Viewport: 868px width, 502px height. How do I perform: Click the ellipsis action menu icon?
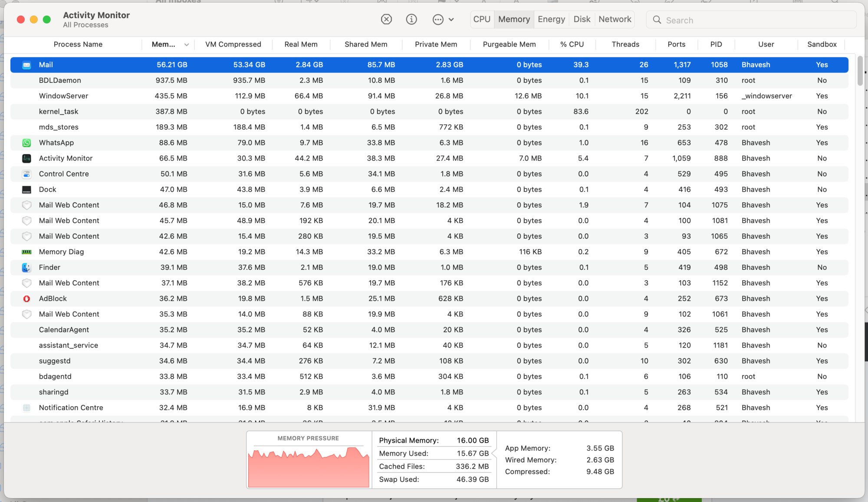pyautogui.click(x=438, y=20)
